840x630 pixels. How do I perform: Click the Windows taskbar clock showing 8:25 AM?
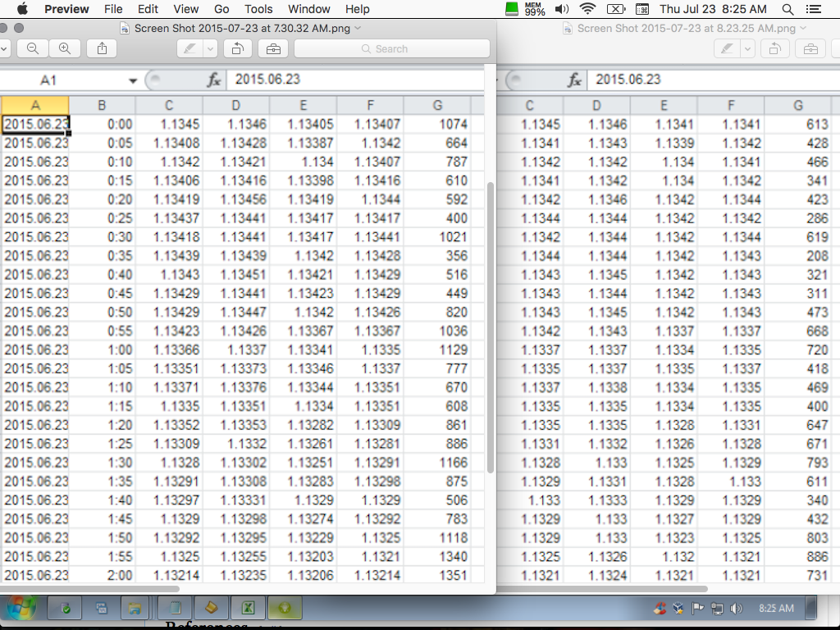(x=776, y=608)
